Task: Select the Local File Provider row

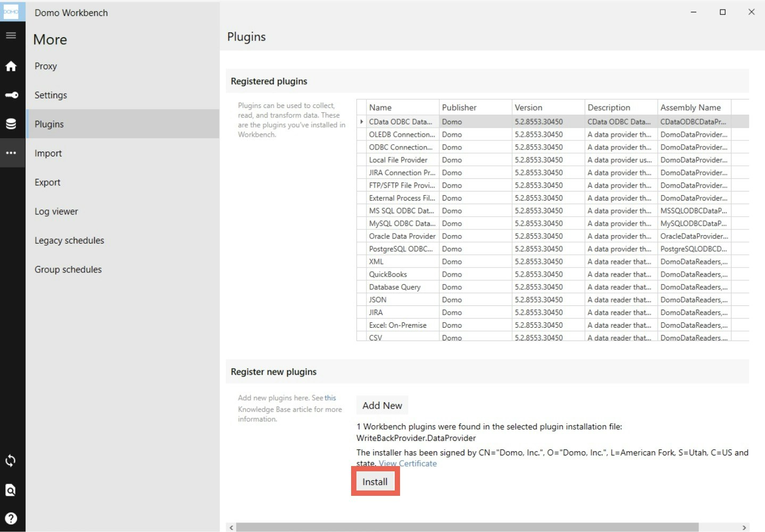Action: click(553, 160)
